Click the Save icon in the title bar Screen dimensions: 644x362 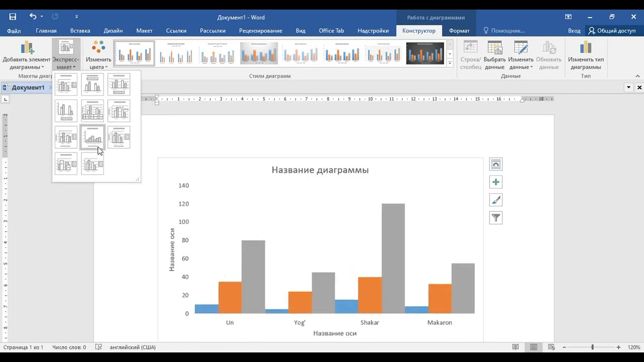coord(13,17)
